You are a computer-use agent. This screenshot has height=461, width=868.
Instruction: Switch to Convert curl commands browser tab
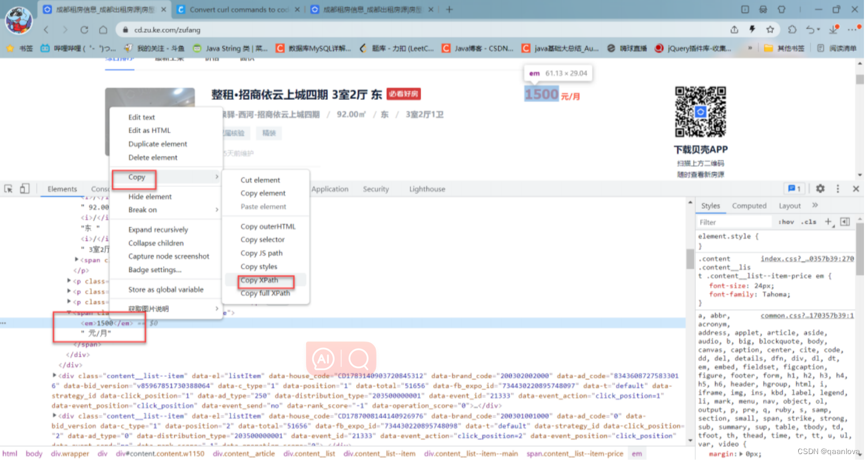tap(238, 9)
